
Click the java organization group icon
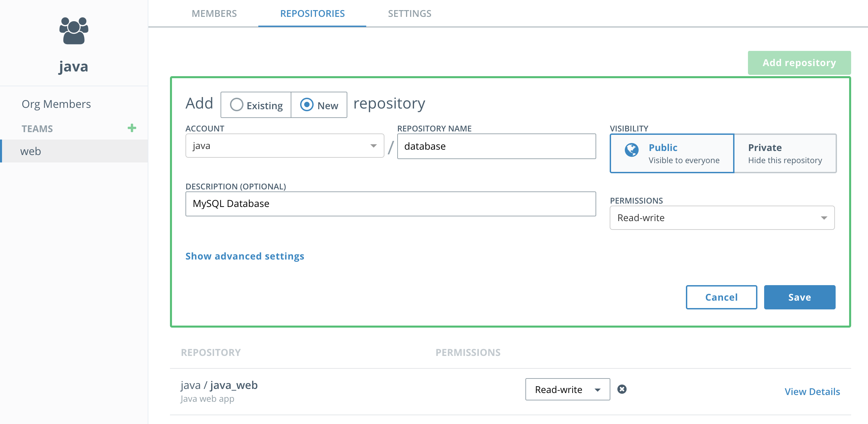[74, 31]
